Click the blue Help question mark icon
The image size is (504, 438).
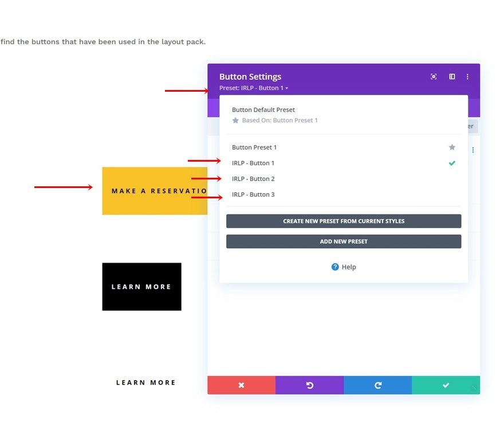click(335, 267)
